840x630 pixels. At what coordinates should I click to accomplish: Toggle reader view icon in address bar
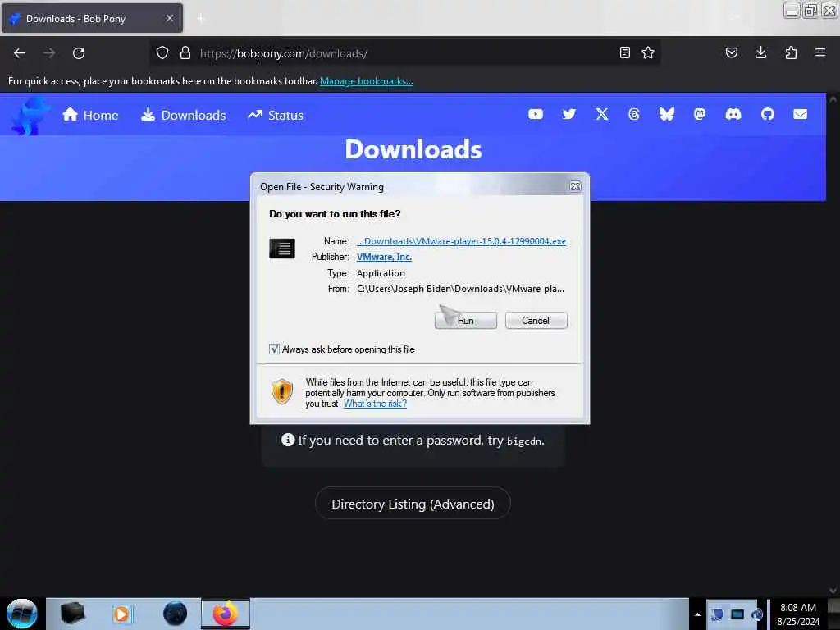(x=624, y=53)
